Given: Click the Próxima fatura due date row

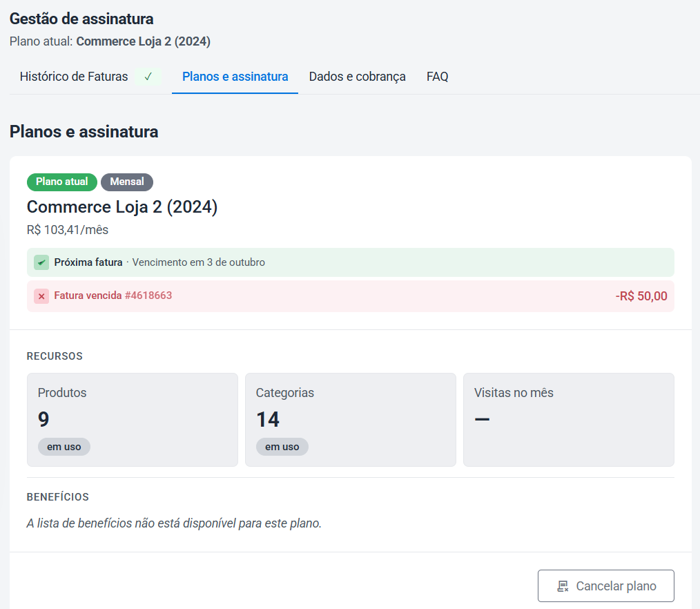Looking at the screenshot, I should click(351, 262).
